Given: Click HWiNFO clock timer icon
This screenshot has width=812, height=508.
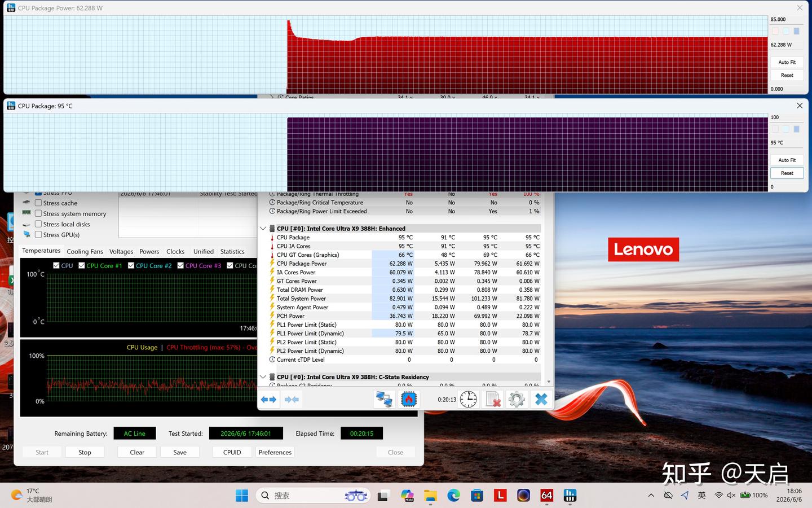Looking at the screenshot, I should point(468,400).
